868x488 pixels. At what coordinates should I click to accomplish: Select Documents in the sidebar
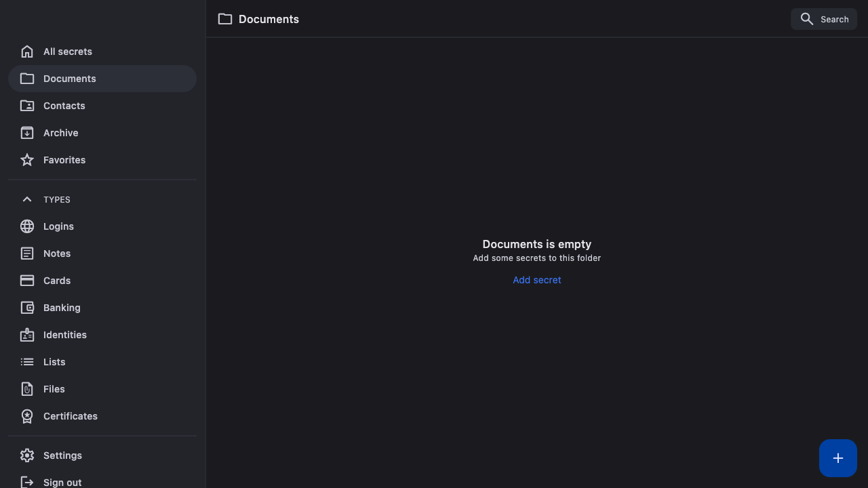(x=70, y=79)
